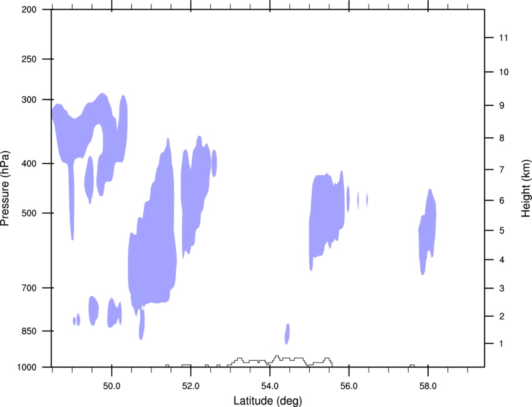The image size is (532, 407).
Task: Click the 1000 pressure tick label
Action: (27, 368)
